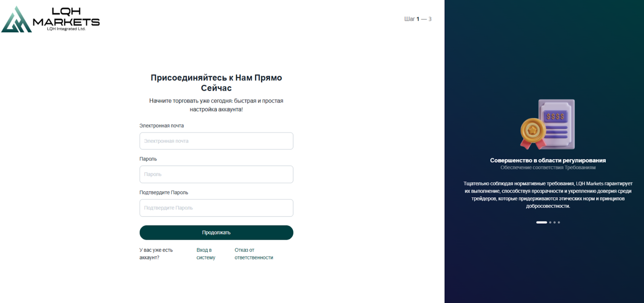
Task: Click the Присоединяйтесь к Нам Прямо Сейчас heading
Action: (216, 83)
